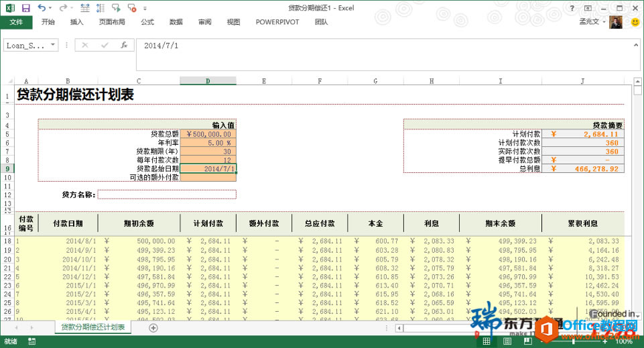Open Customize Quick Access Toolbar dropdown
Image resolution: width=644 pixels, height=348 pixels.
(x=147, y=8)
